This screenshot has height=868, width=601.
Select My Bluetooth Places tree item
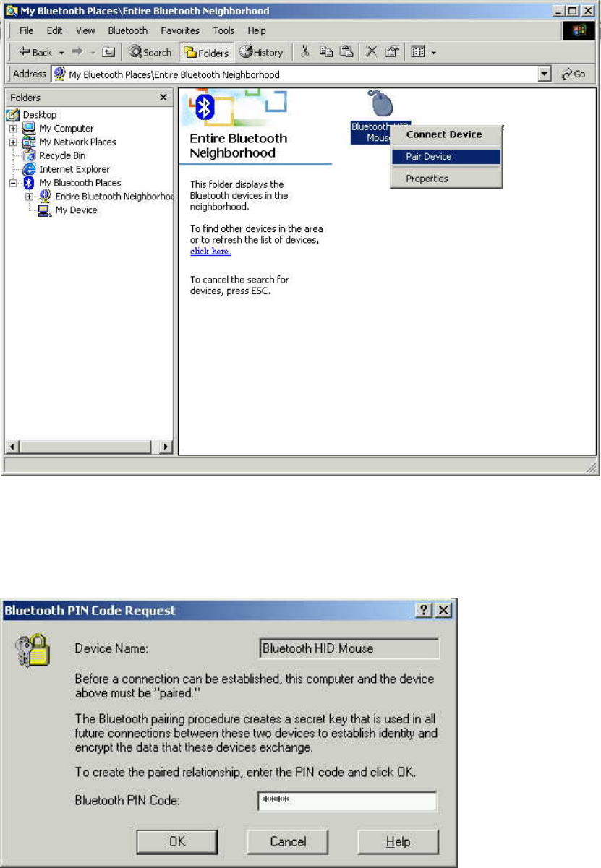(x=80, y=183)
